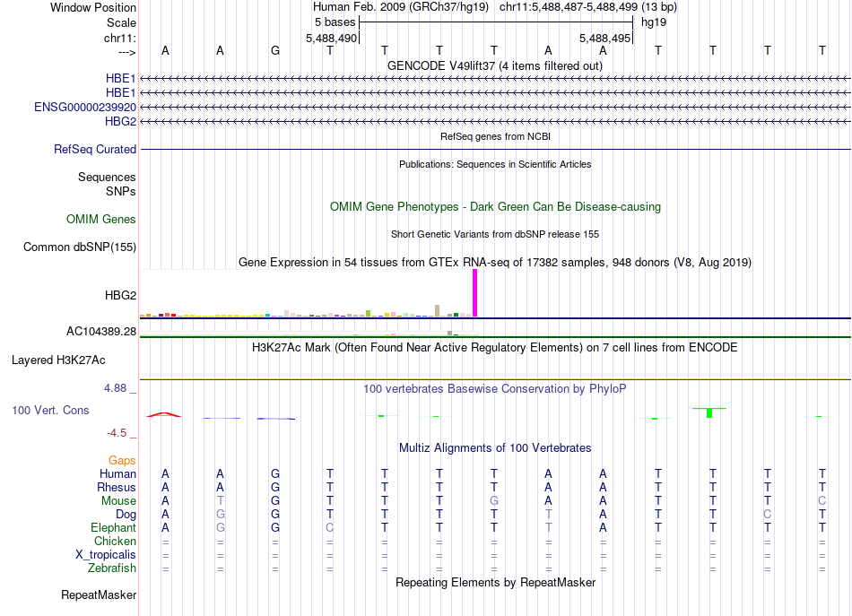Screen dimensions: 852x616
Task: Click Repeating Elements by RepeatMasker title
Action: pyautogui.click(x=495, y=582)
